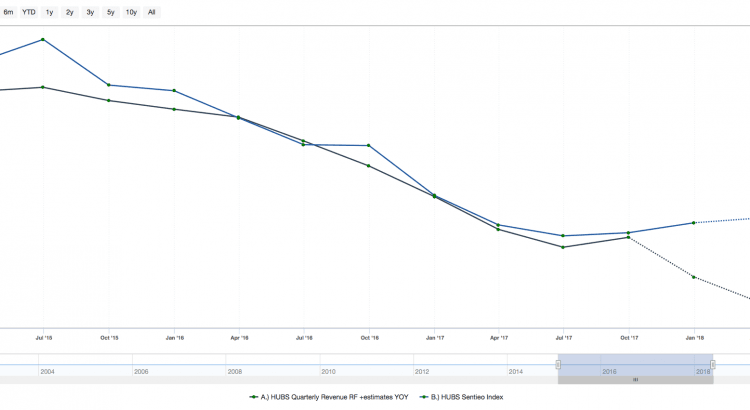Viewport: 750px width, 410px height.
Task: Click left handle of navigator range
Action: pos(558,364)
